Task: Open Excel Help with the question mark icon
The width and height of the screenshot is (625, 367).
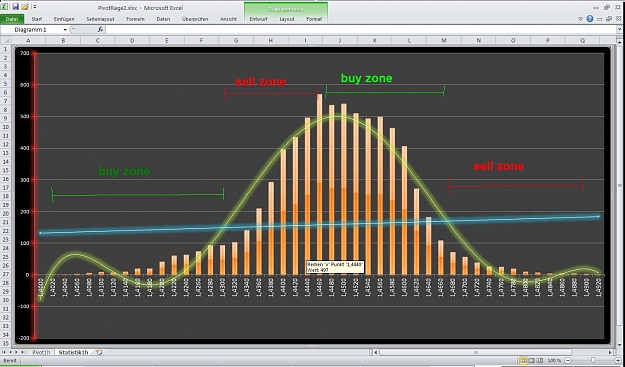Action: (x=590, y=19)
